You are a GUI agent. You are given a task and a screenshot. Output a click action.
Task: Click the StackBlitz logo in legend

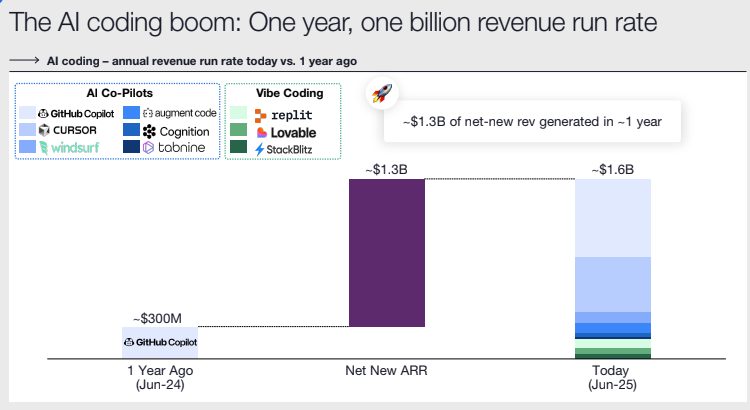tap(283, 149)
